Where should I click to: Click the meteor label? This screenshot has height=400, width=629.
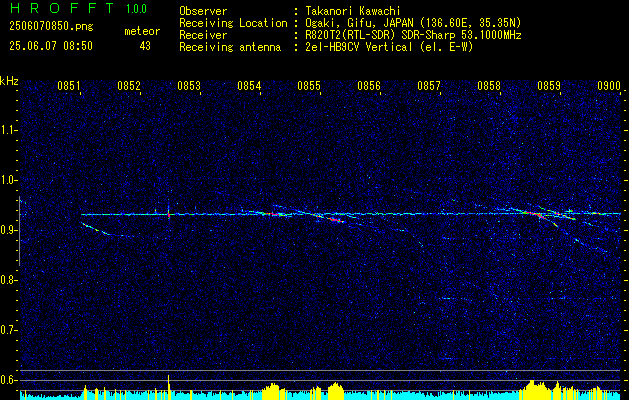pos(142,31)
